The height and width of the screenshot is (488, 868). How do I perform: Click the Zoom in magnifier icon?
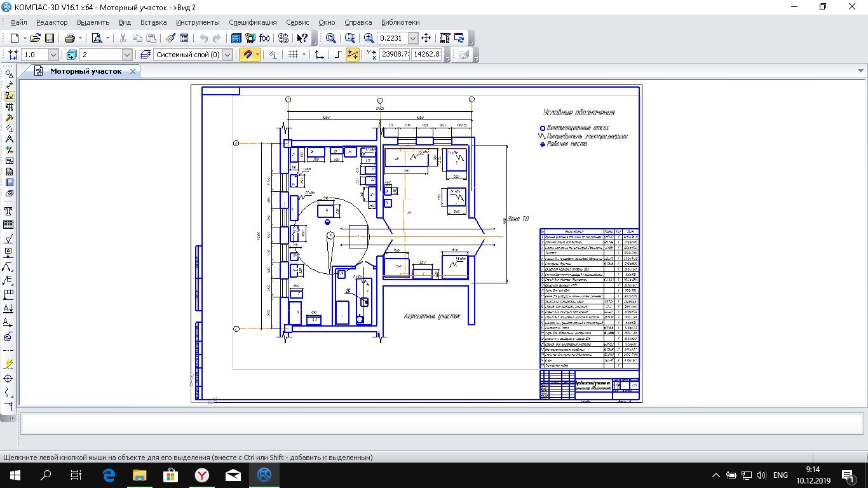click(x=369, y=38)
